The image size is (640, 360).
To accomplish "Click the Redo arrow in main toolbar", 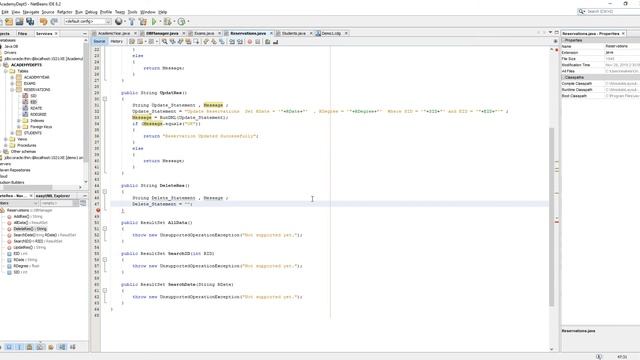I will (53, 21).
